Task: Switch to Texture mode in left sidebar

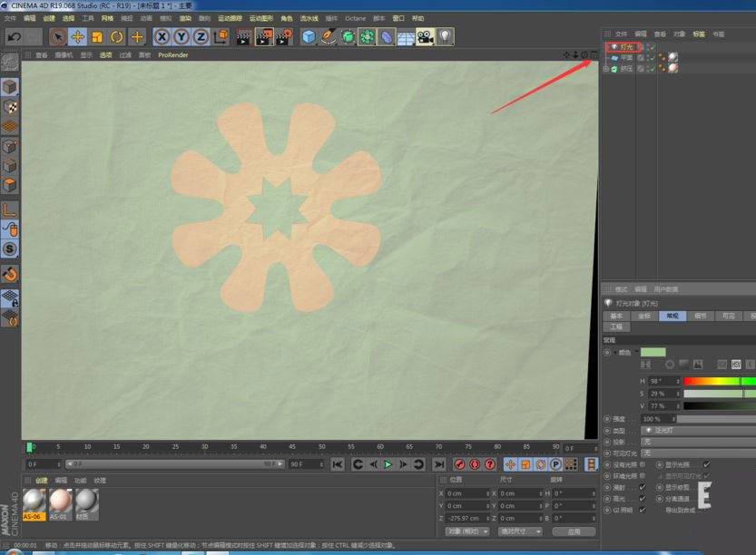Action: 10,106
